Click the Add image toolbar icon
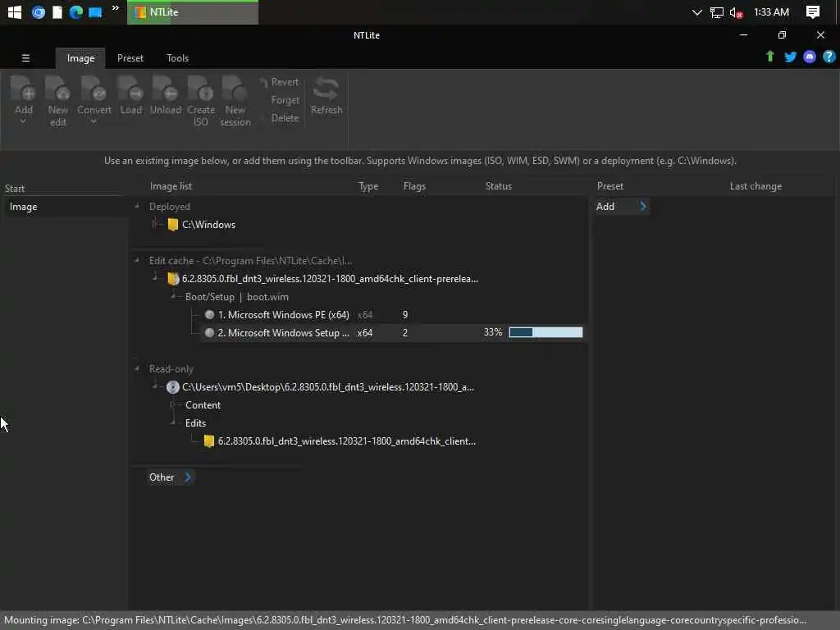The image size is (840, 630). [23, 89]
